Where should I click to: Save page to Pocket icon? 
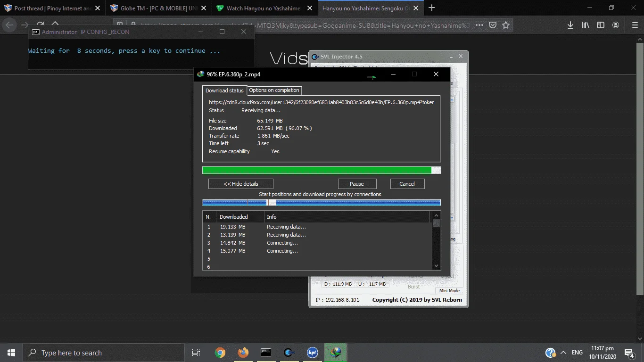[x=493, y=25]
